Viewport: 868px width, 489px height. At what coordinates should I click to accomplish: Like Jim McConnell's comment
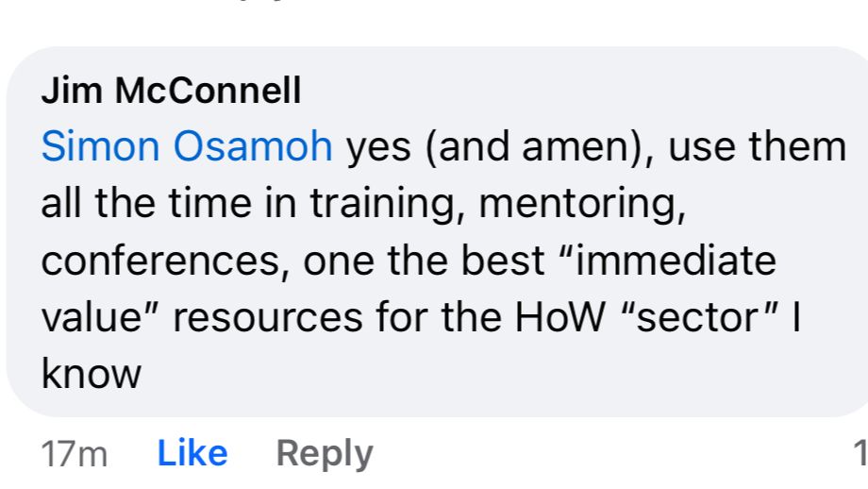point(192,454)
